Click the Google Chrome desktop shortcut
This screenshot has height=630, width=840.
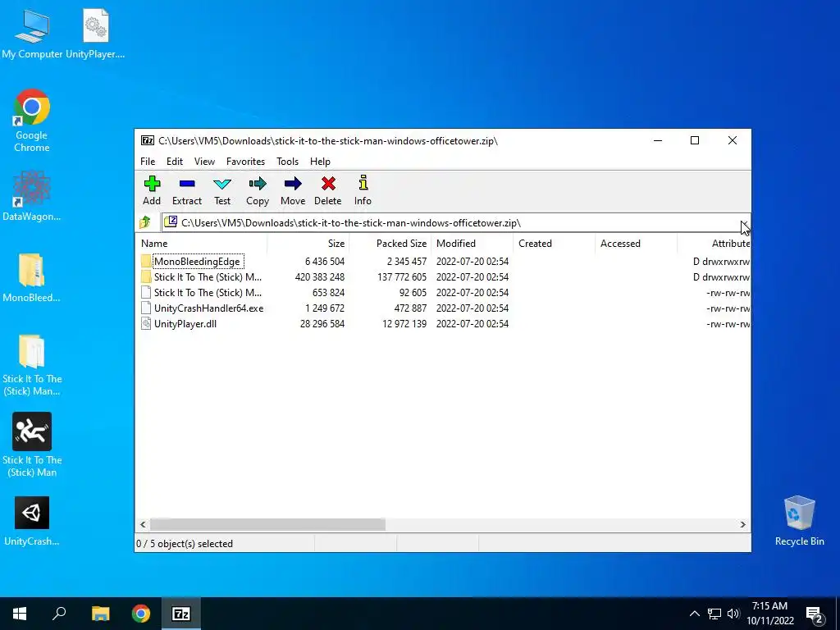(32, 120)
